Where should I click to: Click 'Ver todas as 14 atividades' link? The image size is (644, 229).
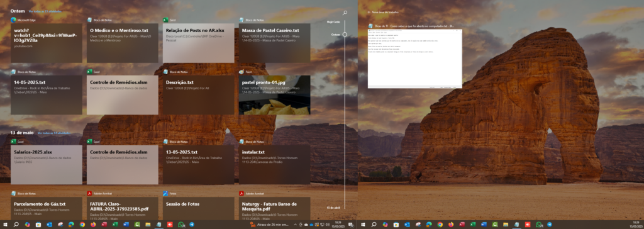[x=54, y=133]
